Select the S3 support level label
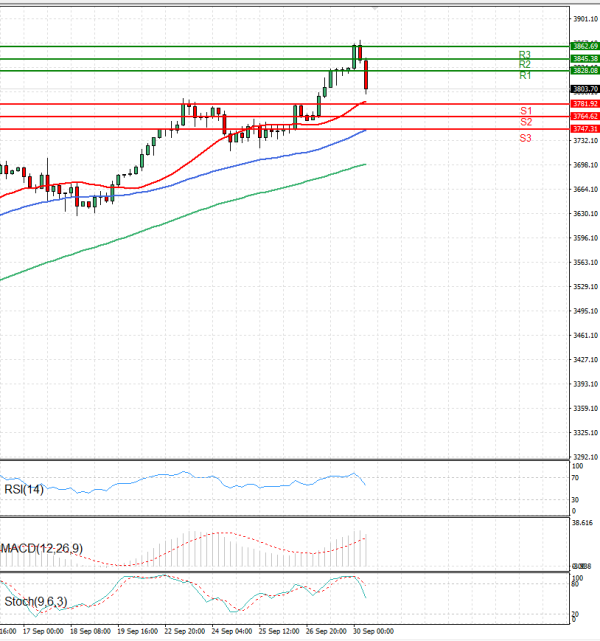600x641 pixels. (525, 137)
